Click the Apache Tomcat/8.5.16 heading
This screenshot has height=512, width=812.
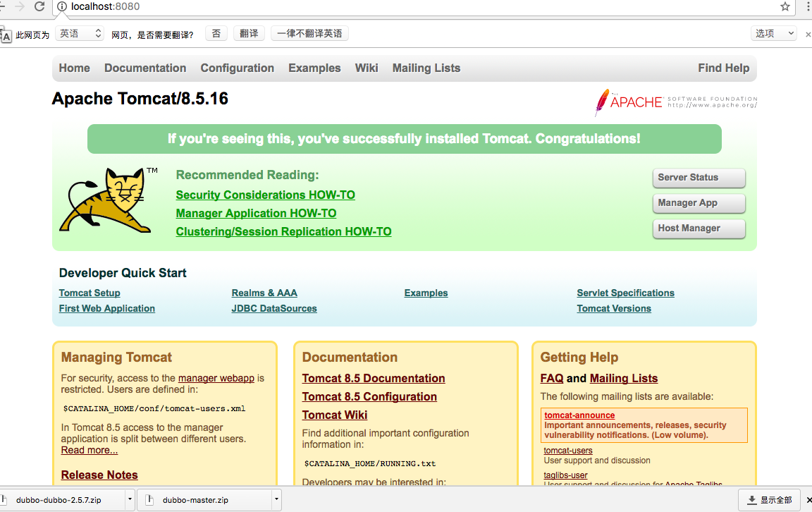coord(140,99)
